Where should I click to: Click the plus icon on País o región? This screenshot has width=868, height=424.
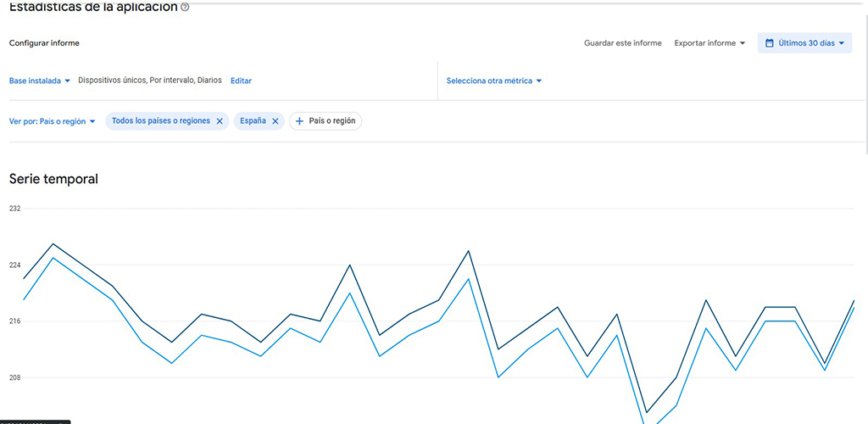(x=299, y=121)
